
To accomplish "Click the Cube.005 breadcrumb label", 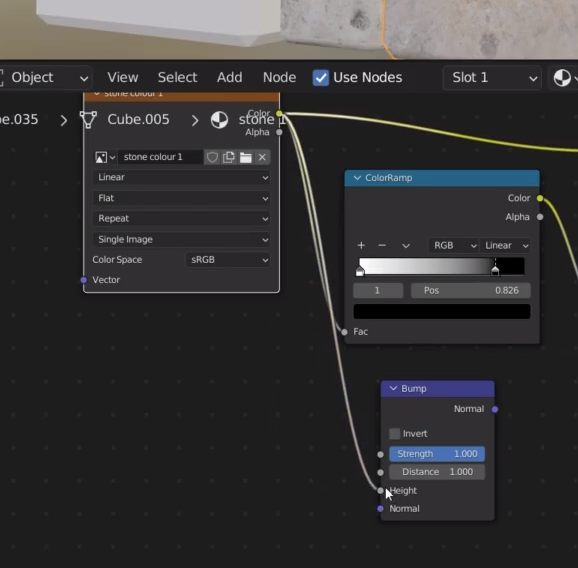I will 139,119.
